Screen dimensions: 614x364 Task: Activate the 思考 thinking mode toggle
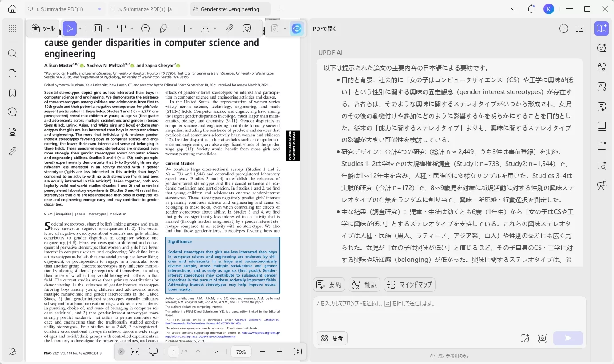332,338
